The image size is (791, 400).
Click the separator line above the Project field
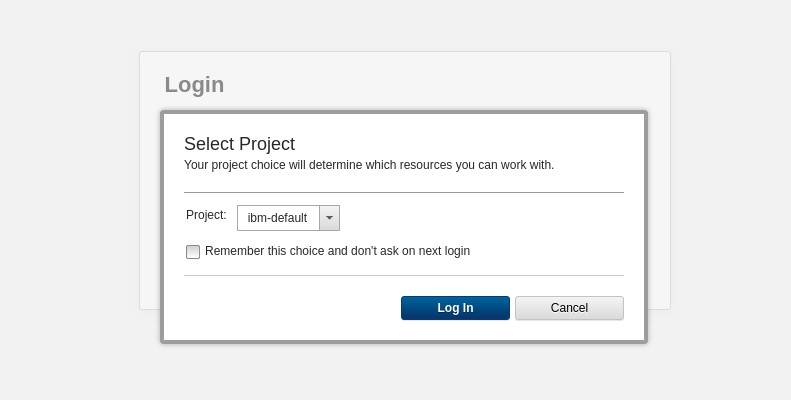(404, 192)
